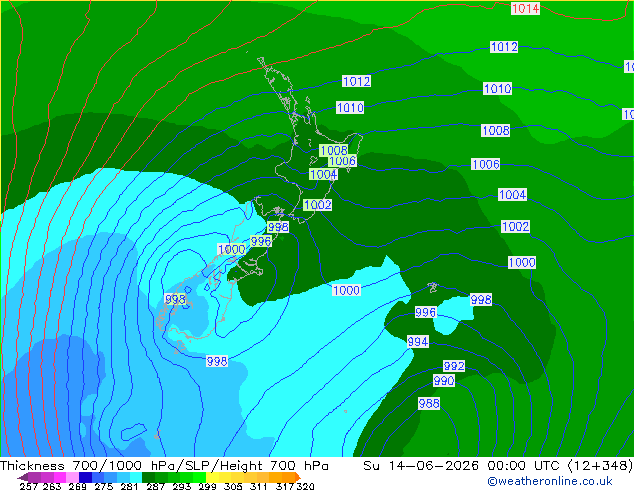Click the green-tinted 996 label over New Zealand
Image resolution: width=634 pixels, height=490 pixels.
click(x=261, y=241)
